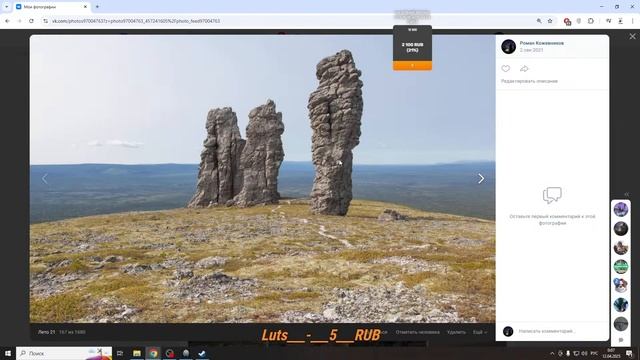Open Роман Кожевников's profile avatar
Image resolution: width=640 pixels, height=360 pixels.
click(509, 47)
